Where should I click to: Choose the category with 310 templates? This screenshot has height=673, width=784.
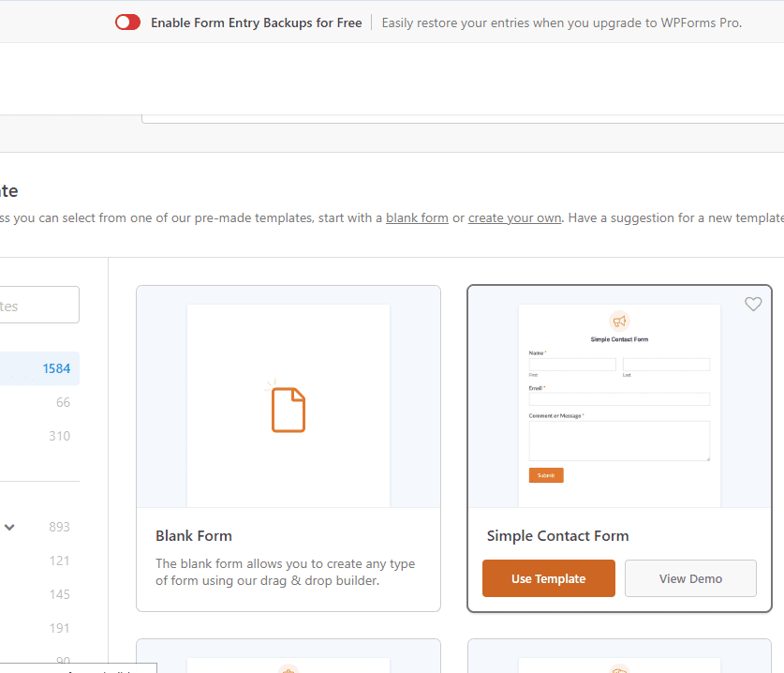37,436
